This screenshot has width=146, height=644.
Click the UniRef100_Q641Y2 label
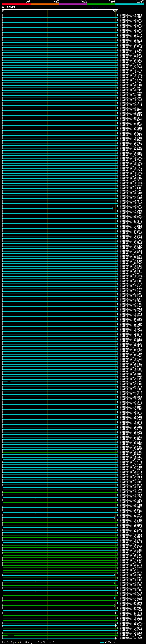pos(131,110)
